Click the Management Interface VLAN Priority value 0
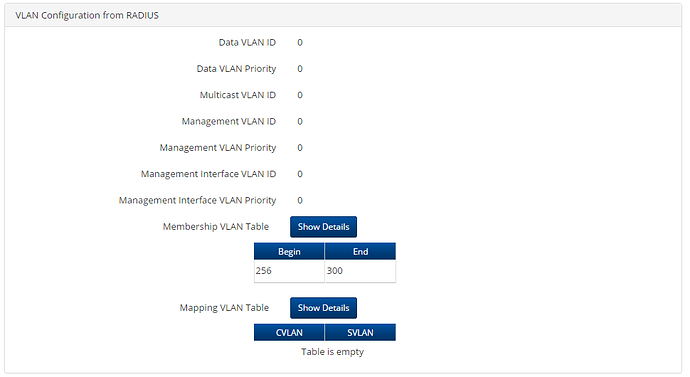690x377 pixels. 300,201
